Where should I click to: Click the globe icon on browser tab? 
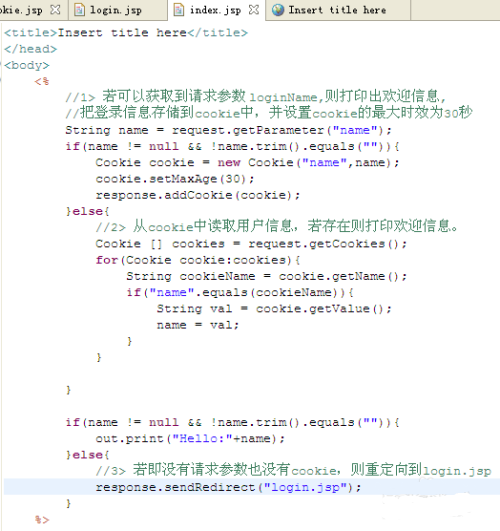point(278,10)
